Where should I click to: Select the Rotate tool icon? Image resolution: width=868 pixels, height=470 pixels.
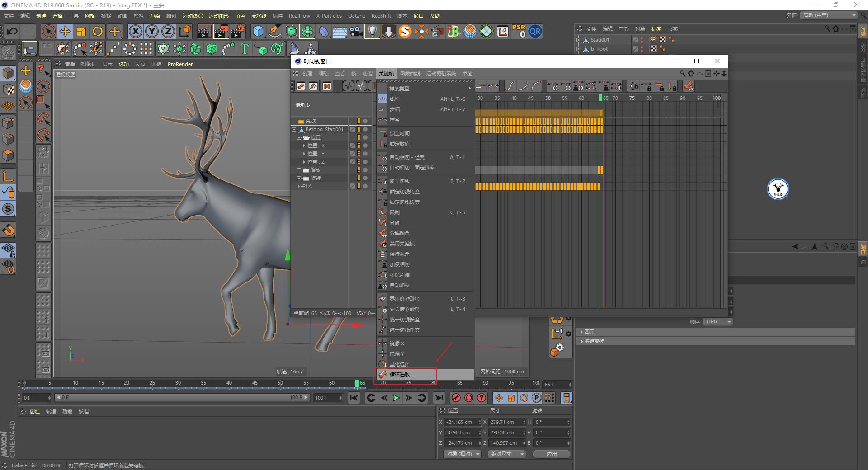pos(98,31)
